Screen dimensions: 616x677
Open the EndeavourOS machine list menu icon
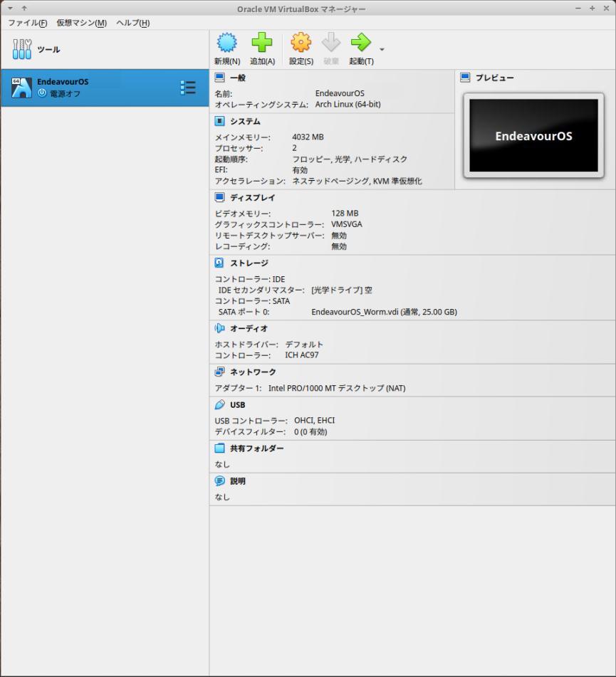188,88
